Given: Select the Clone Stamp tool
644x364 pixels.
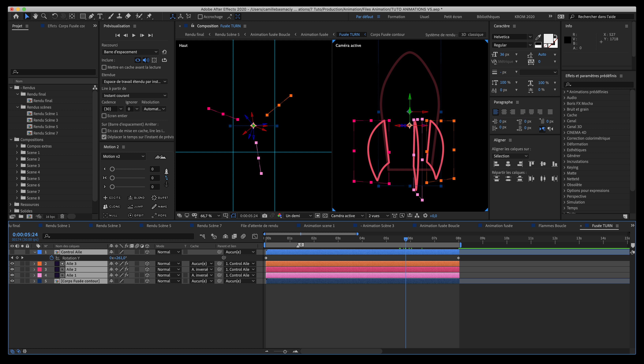Looking at the screenshot, I should (120, 16).
